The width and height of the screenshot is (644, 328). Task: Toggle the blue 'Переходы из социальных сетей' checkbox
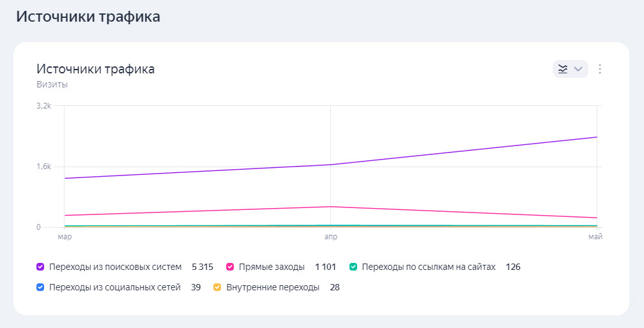[x=40, y=287]
